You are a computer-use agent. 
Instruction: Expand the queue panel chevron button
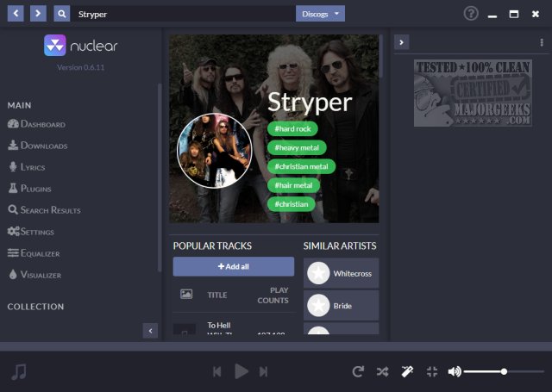click(401, 42)
